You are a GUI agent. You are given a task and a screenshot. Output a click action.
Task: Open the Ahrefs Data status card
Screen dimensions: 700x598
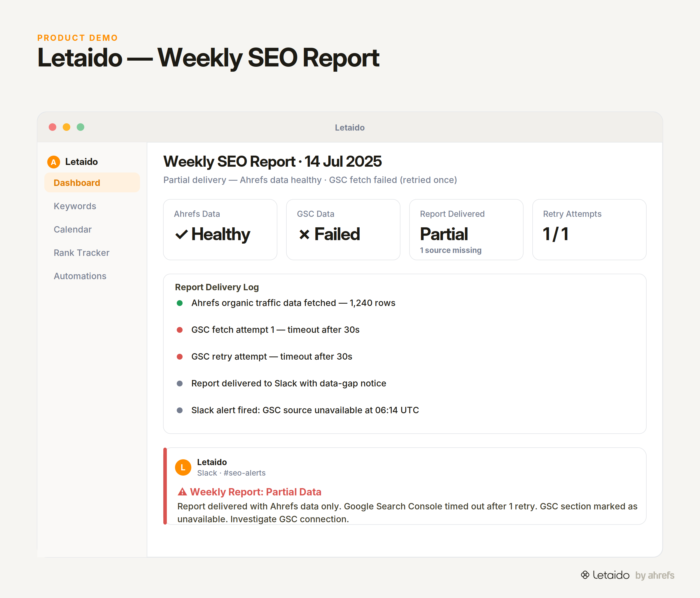[x=220, y=229]
